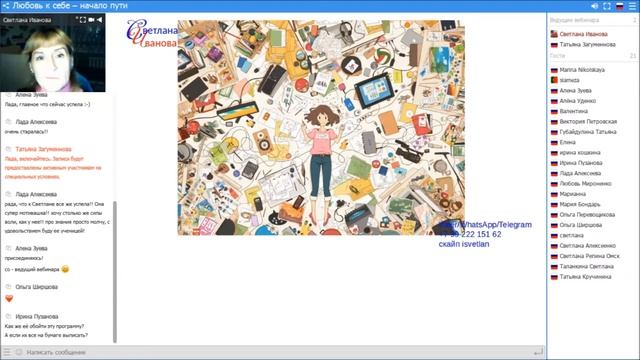Click the chat panel's vertical scrollbar
The height and width of the screenshot is (360, 640).
[x=115, y=271]
